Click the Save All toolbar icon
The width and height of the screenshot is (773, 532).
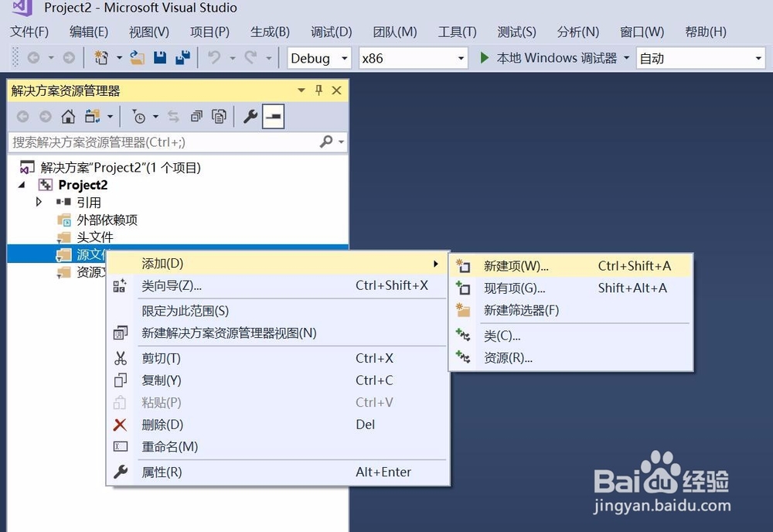point(182,57)
